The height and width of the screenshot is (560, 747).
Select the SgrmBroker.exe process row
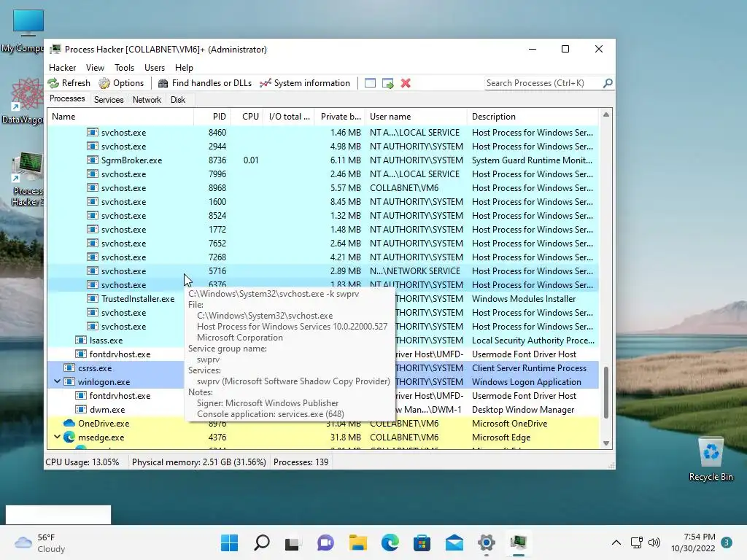(x=323, y=160)
